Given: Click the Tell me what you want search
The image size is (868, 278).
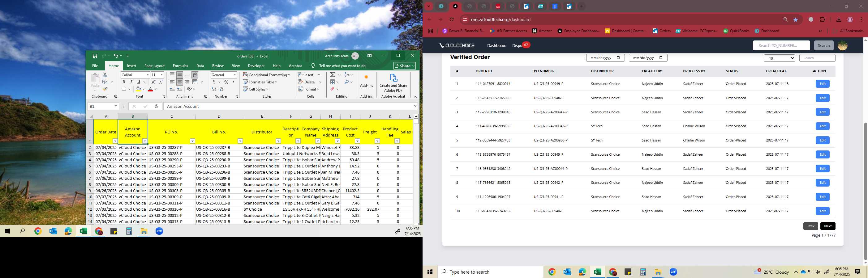Looking at the screenshot, I should pos(342,65).
